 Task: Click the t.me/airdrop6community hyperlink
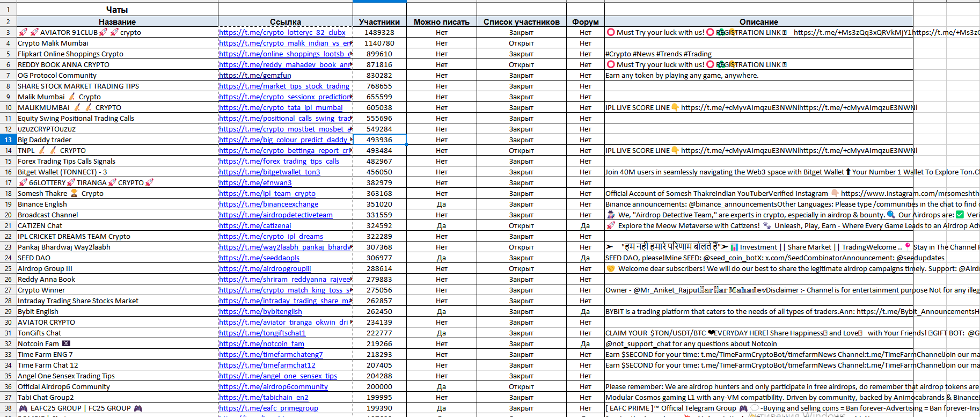coord(273,387)
